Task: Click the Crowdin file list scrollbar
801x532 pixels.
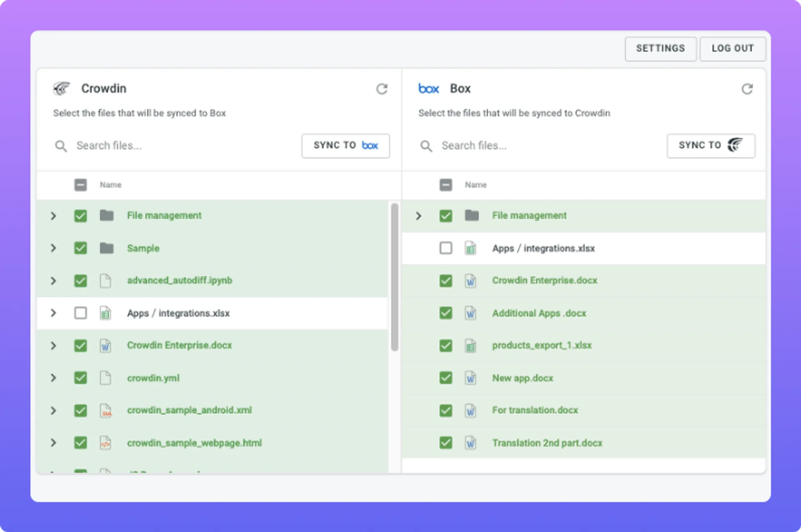Action: point(394,277)
